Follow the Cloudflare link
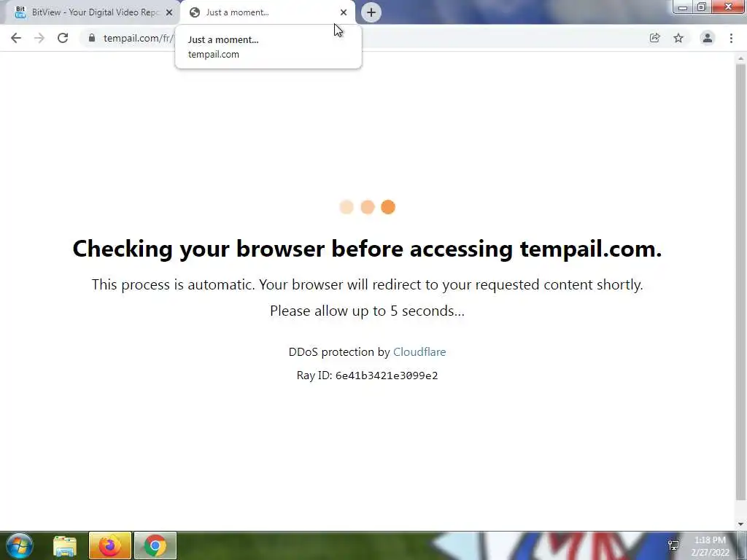This screenshot has width=747, height=560. pos(419,352)
